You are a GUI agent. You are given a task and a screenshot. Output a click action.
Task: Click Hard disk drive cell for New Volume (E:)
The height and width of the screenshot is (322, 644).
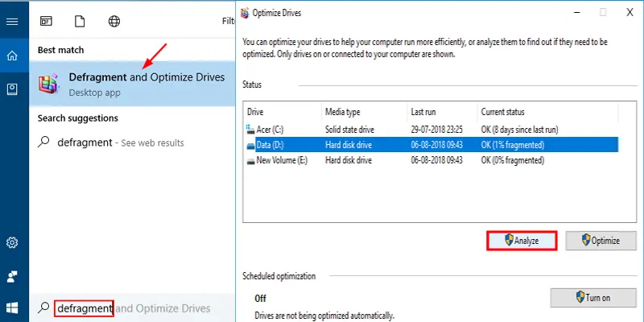coord(349,160)
